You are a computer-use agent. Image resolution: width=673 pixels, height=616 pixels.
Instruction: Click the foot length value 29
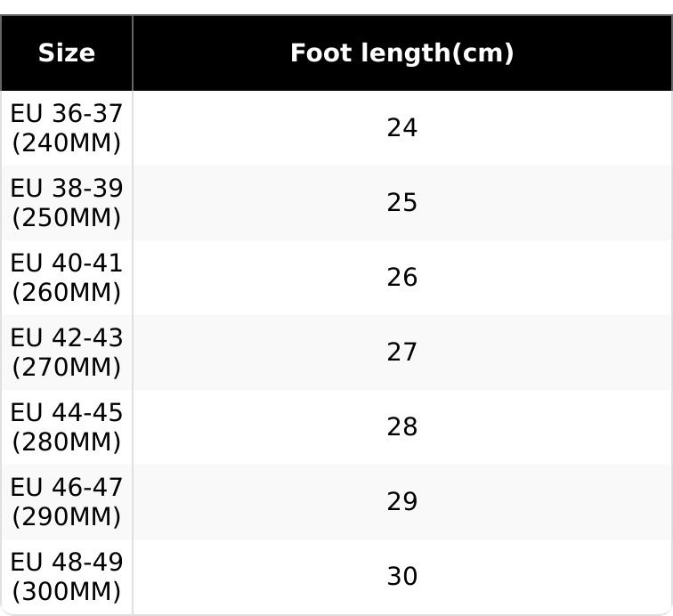pos(402,502)
